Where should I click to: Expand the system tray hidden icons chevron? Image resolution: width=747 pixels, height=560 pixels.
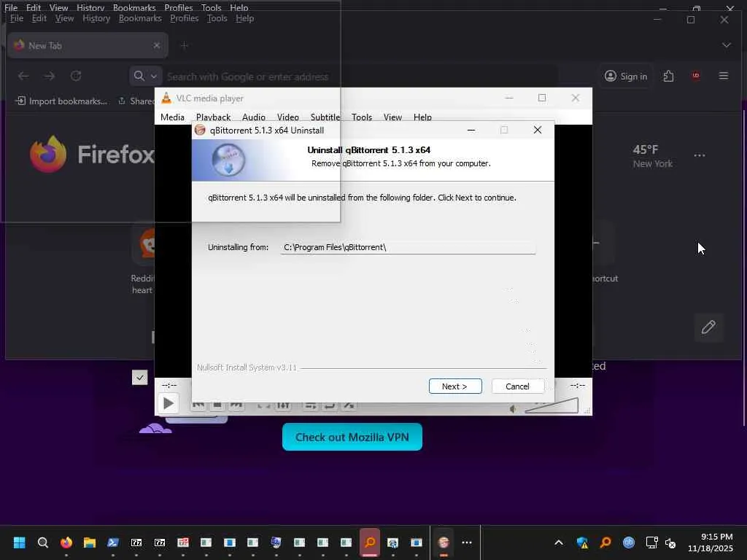tap(559, 542)
